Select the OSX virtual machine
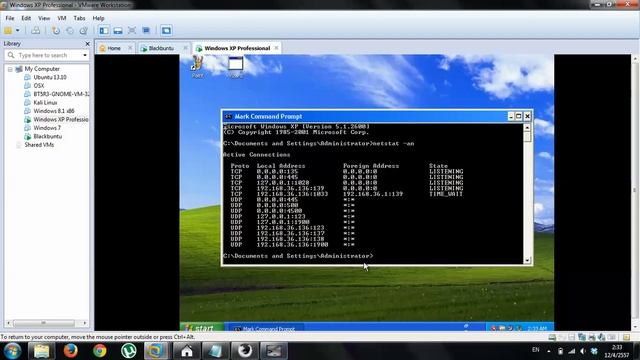Image resolution: width=640 pixels, height=360 pixels. 39,86
